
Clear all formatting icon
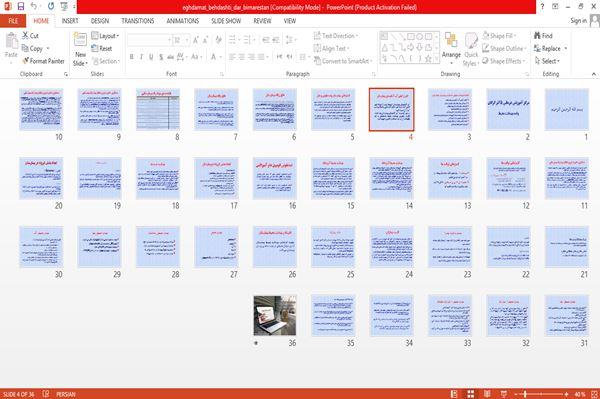click(218, 40)
